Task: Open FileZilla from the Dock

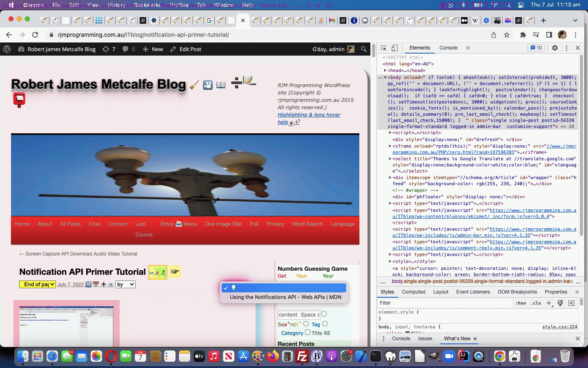Action: (302, 356)
